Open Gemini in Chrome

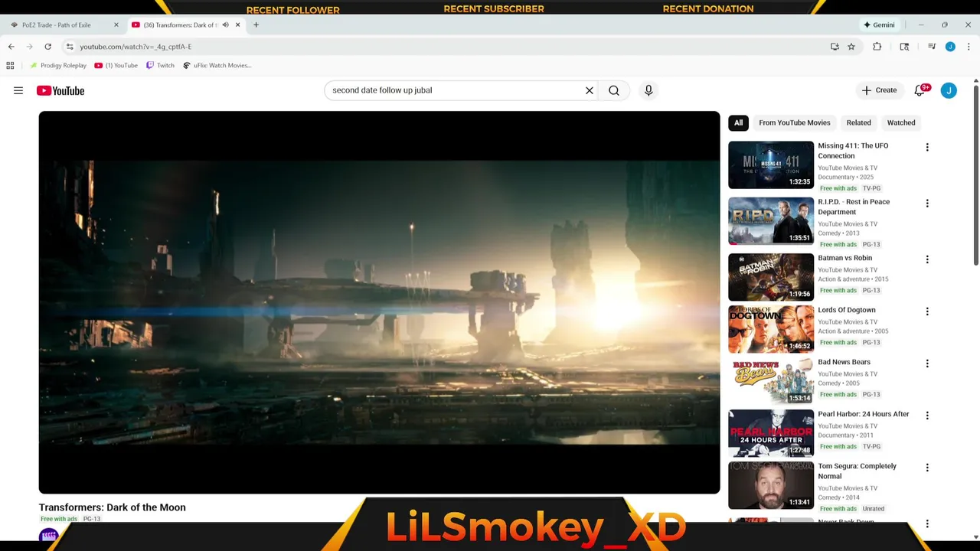coord(879,24)
